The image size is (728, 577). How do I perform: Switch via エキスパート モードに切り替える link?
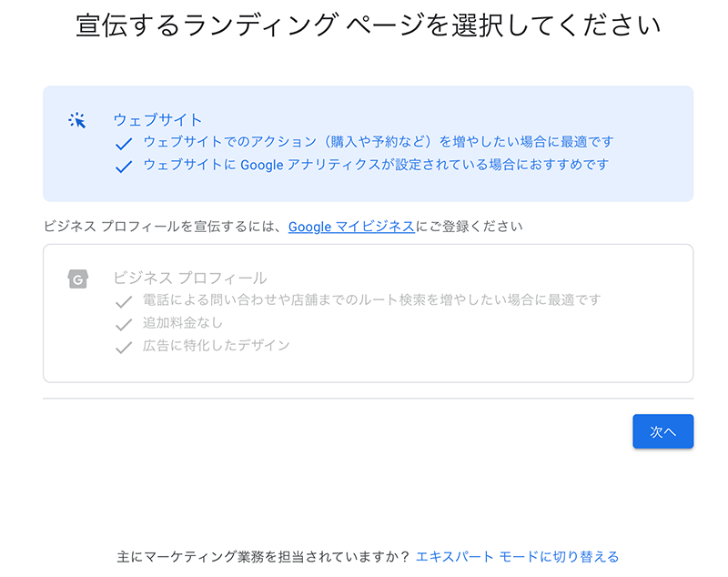[x=517, y=556]
